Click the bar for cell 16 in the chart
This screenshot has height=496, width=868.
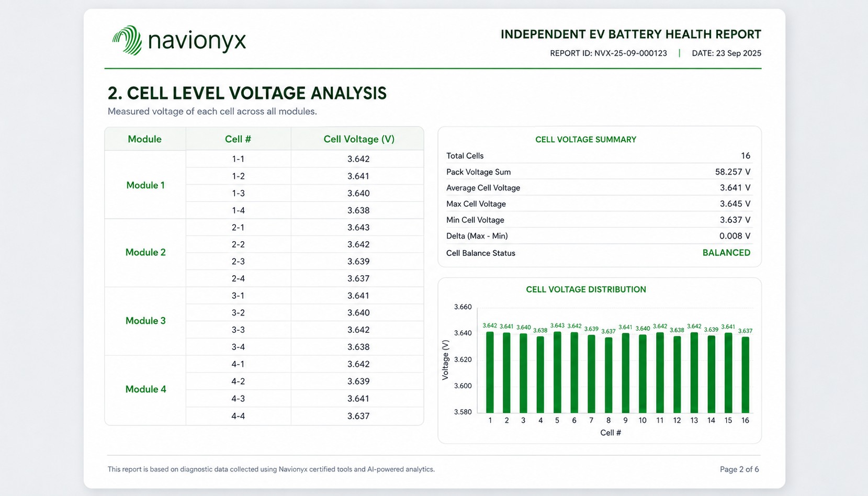click(x=746, y=375)
